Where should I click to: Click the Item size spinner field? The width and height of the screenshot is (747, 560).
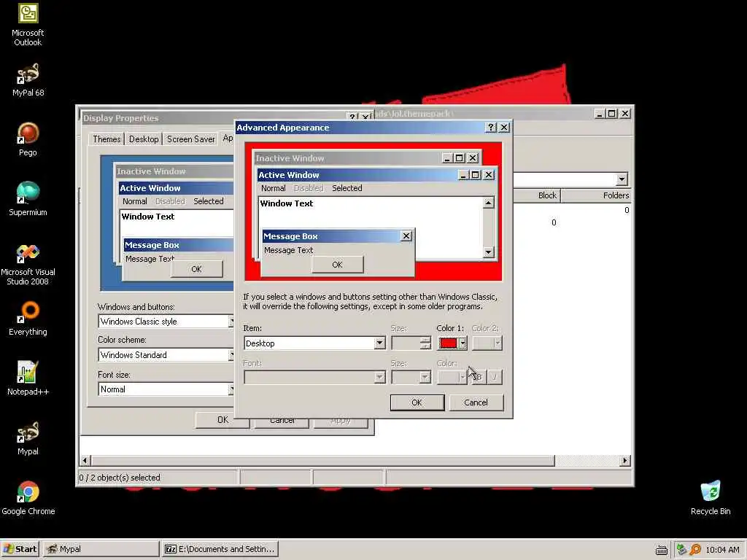coord(411,343)
